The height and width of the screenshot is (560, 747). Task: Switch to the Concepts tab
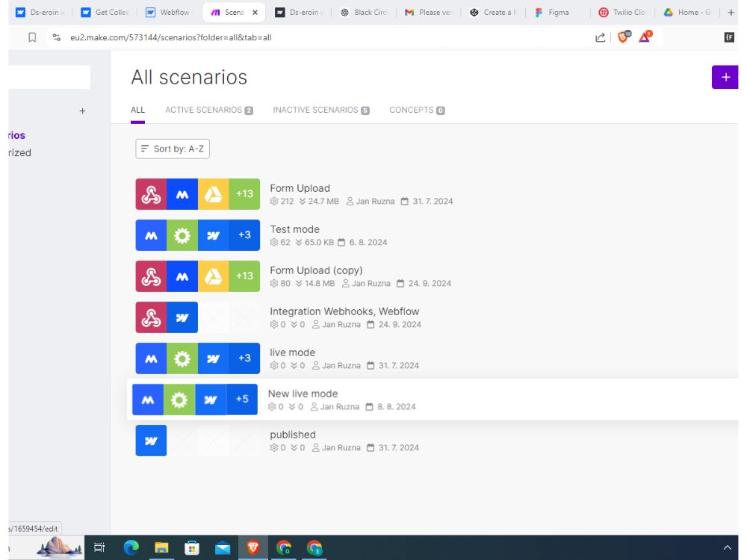pos(417,110)
